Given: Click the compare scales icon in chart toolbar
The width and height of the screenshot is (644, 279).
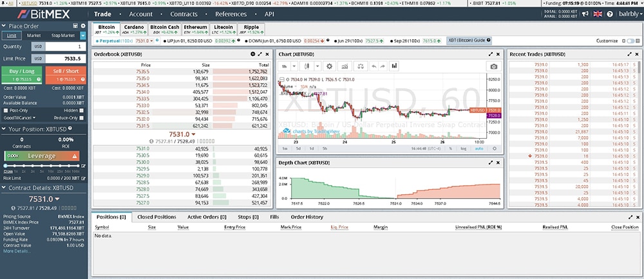Looking at the screenshot, I should (x=359, y=66).
